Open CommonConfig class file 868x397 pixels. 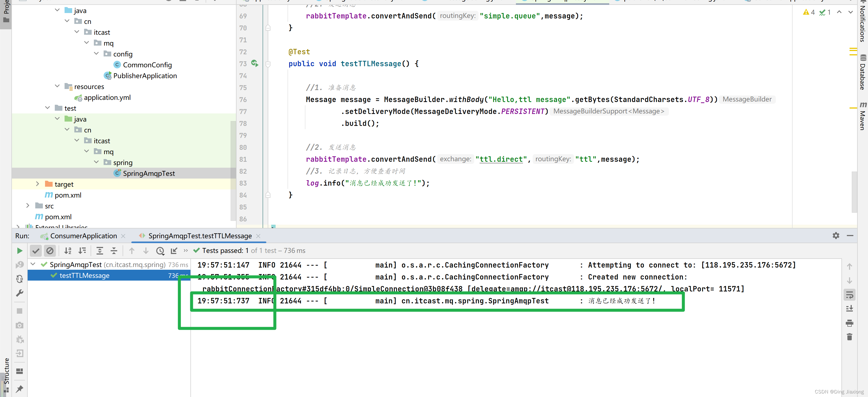pyautogui.click(x=147, y=65)
